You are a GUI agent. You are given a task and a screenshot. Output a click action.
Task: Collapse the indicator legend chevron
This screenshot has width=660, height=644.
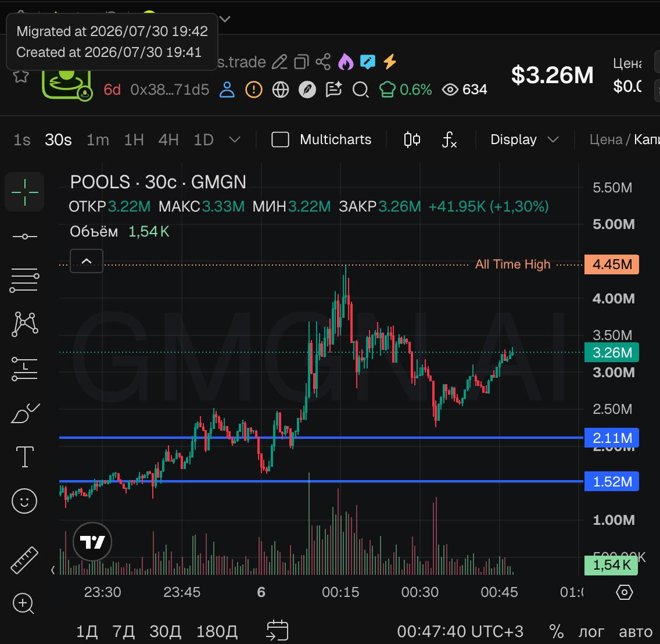click(x=87, y=261)
